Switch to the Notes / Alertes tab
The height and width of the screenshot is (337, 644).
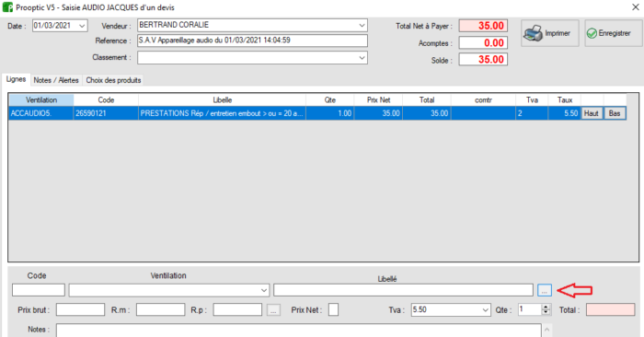coord(56,80)
